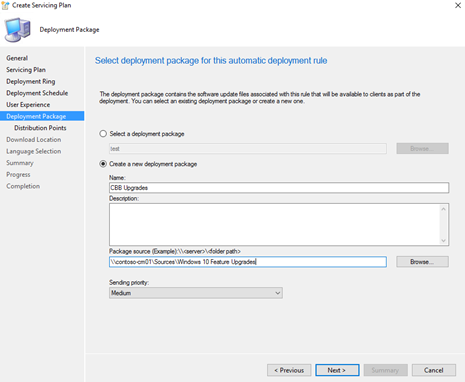Click inside the Description text area

pos(274,224)
